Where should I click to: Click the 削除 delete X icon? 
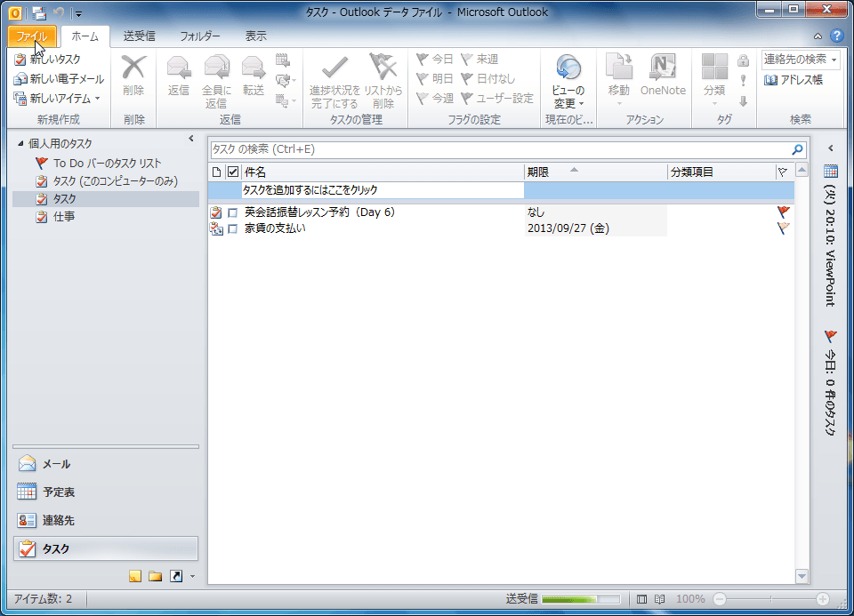(x=133, y=68)
